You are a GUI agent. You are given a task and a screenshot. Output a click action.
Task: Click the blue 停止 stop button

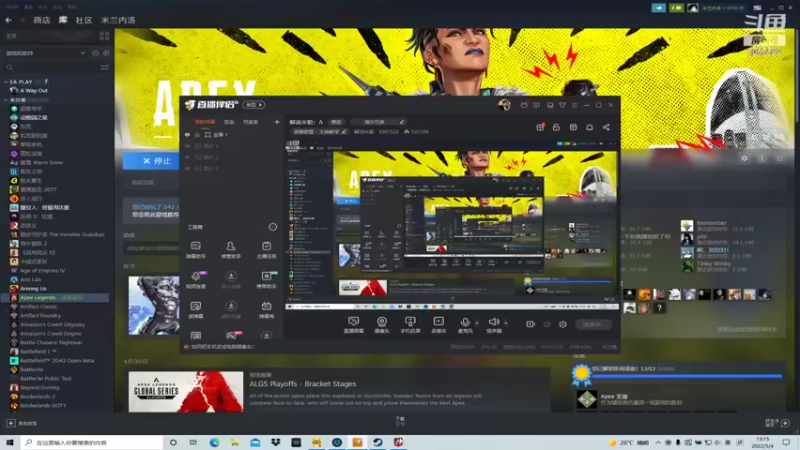151,161
